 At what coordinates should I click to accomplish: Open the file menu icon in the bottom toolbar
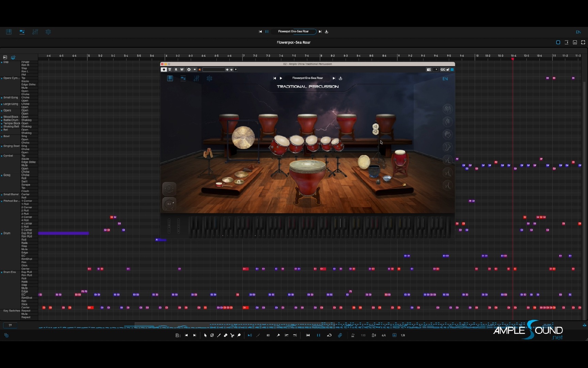click(x=178, y=335)
